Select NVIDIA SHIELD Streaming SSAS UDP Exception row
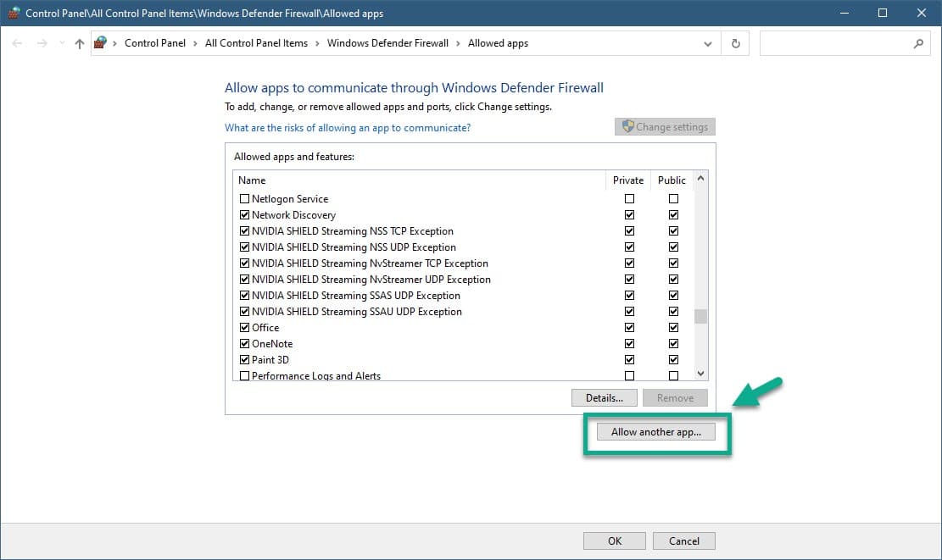 pyautogui.click(x=355, y=296)
